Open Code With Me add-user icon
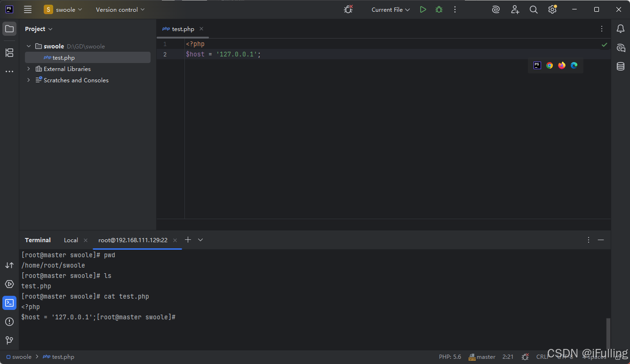This screenshot has height=364, width=630. click(515, 9)
